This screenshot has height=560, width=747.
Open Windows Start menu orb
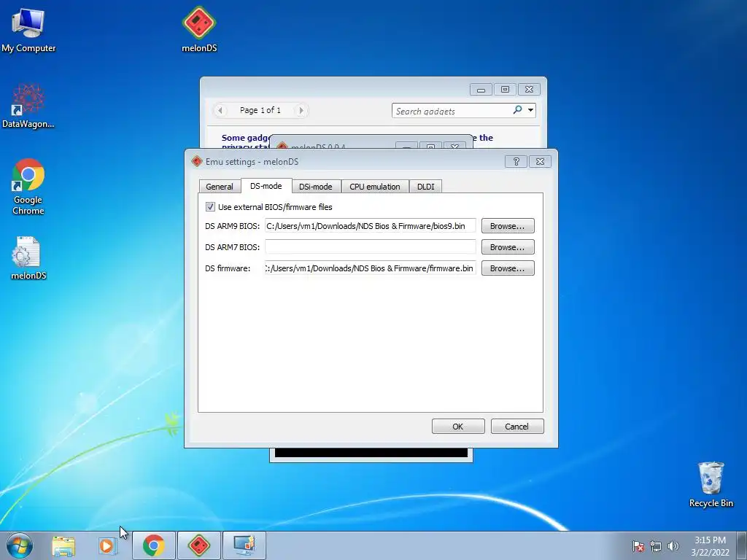(20, 545)
